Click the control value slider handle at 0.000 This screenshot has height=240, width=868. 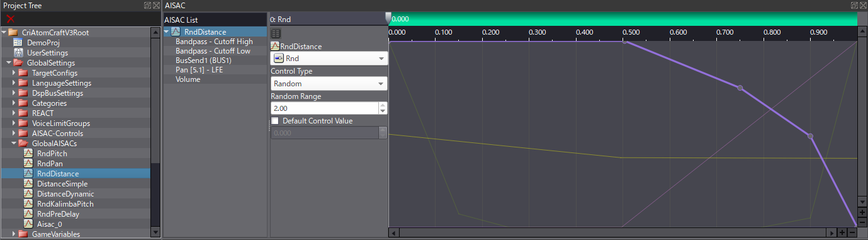pyautogui.click(x=388, y=19)
